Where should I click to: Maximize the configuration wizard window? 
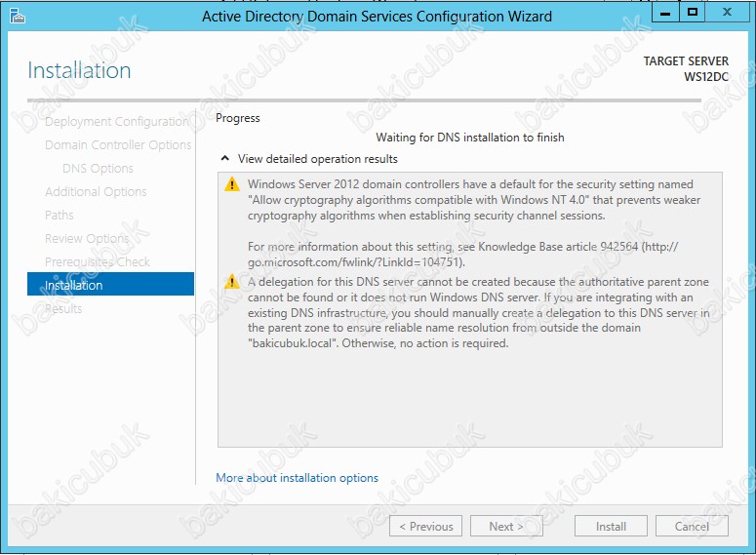693,13
